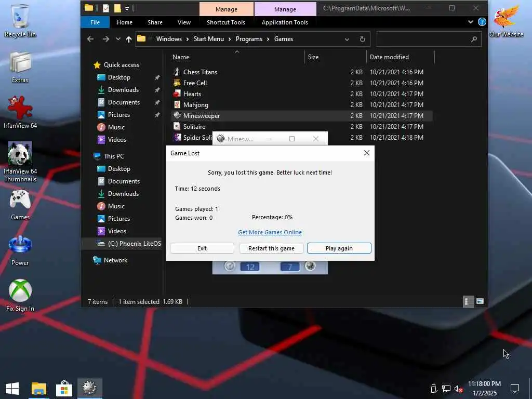The image size is (532, 399).
Task: Switch to the Home ribbon tab
Action: click(x=125, y=22)
